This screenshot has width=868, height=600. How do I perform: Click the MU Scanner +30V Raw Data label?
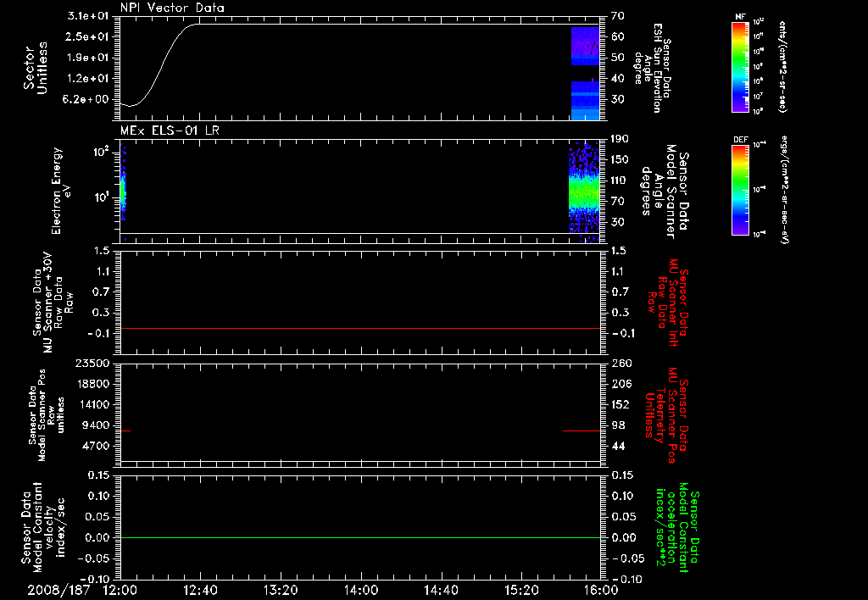point(53,303)
